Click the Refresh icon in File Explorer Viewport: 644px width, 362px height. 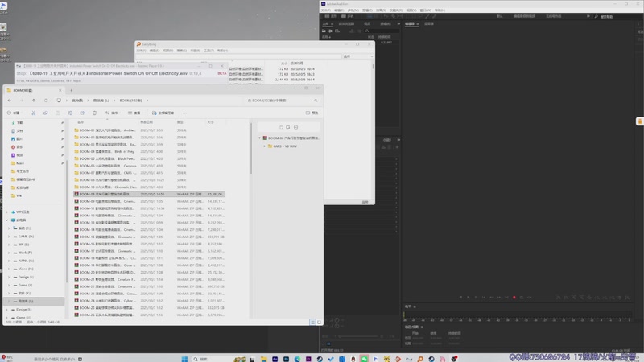46,101
